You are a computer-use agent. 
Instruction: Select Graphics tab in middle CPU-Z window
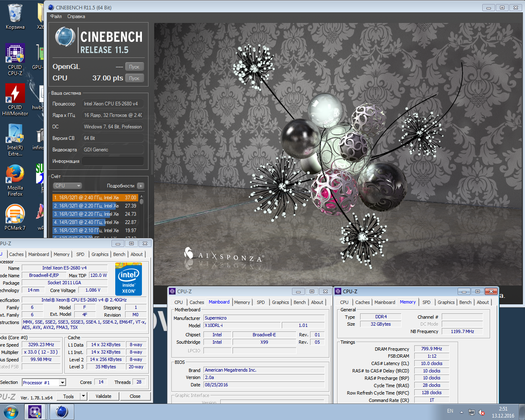tap(281, 302)
